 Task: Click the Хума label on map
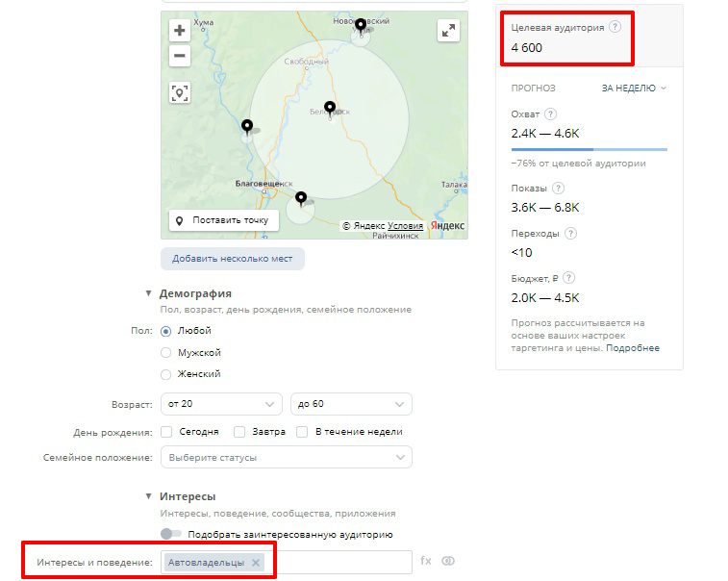(x=203, y=22)
